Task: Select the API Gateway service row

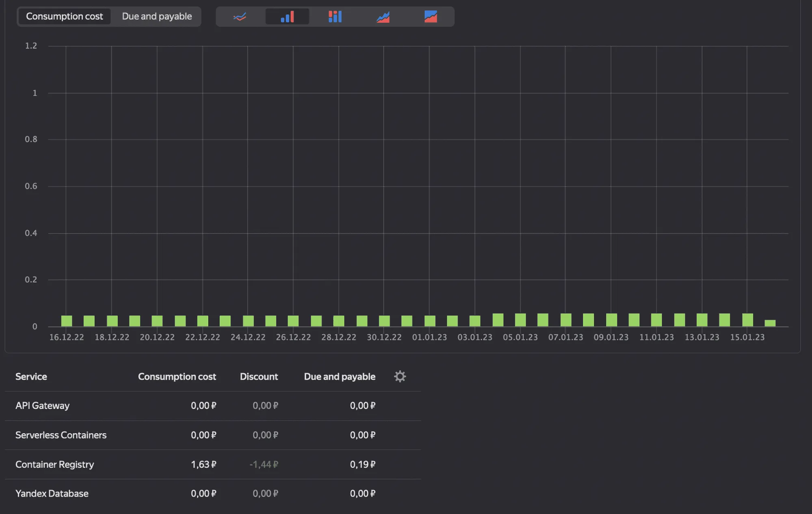Action: (x=213, y=406)
